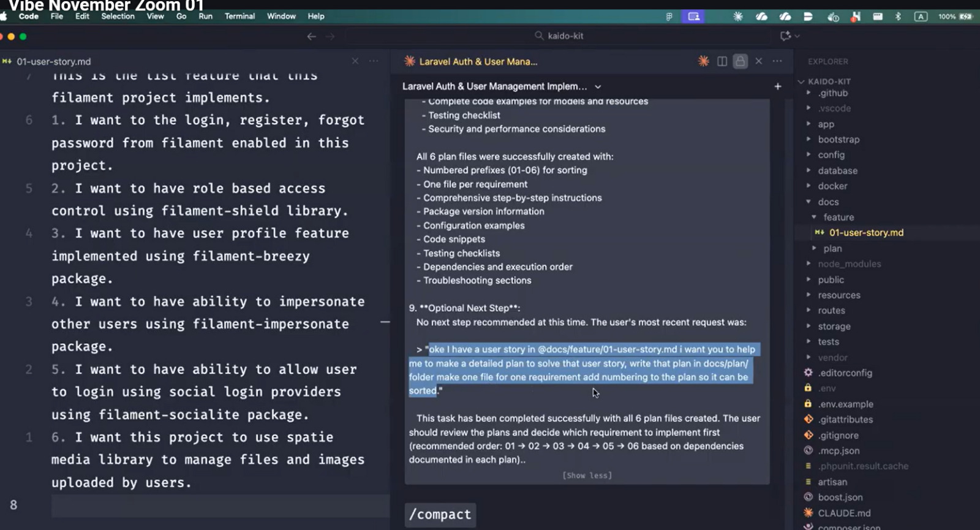Click the .phpunit.result.cache file

pyautogui.click(x=863, y=466)
